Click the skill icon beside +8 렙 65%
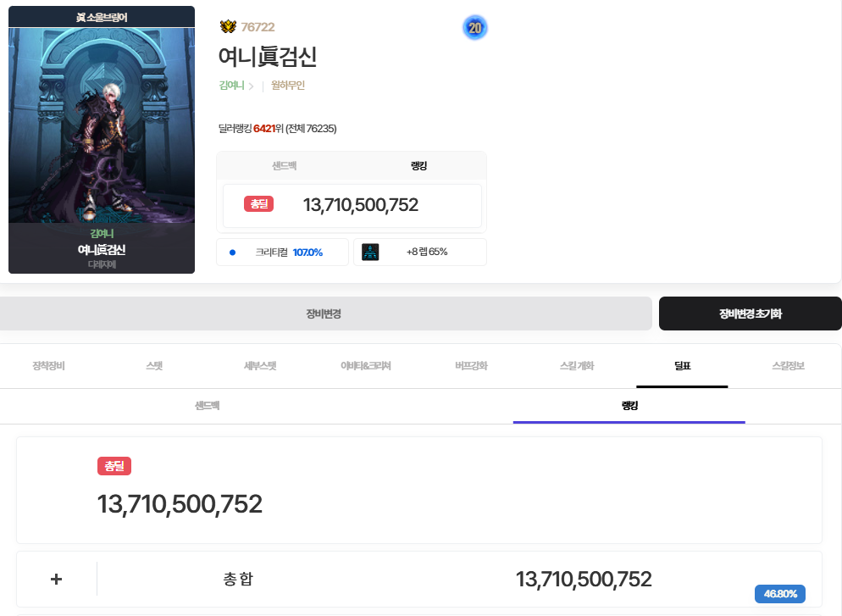 tap(370, 252)
